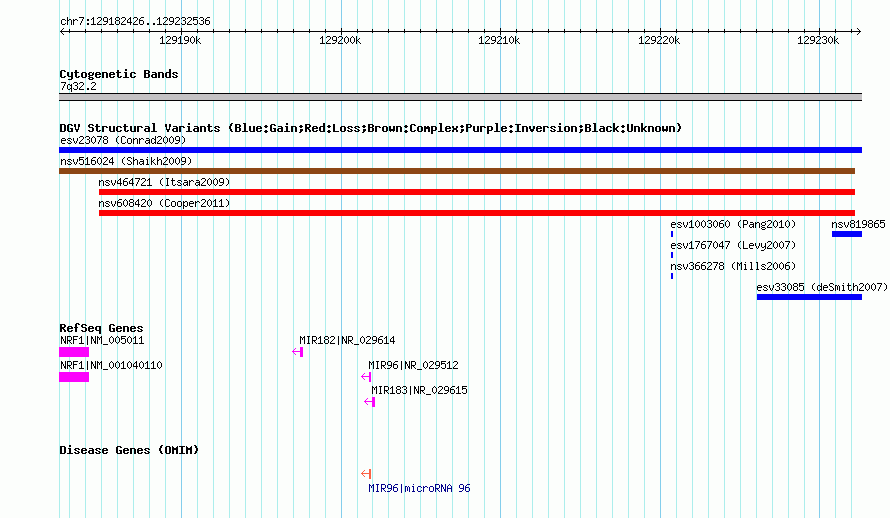
Task: Click the NRF1|NM_005011 label
Action: pos(102,340)
